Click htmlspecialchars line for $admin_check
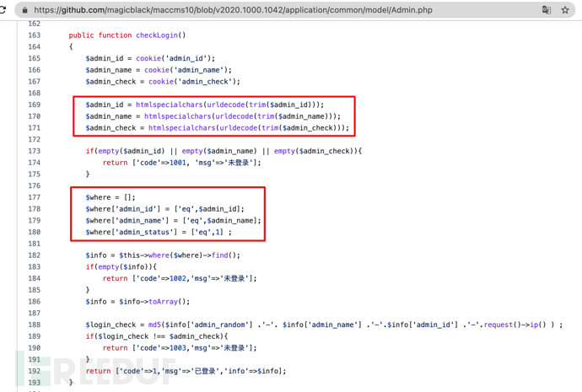This screenshot has width=582, height=392. coord(217,127)
